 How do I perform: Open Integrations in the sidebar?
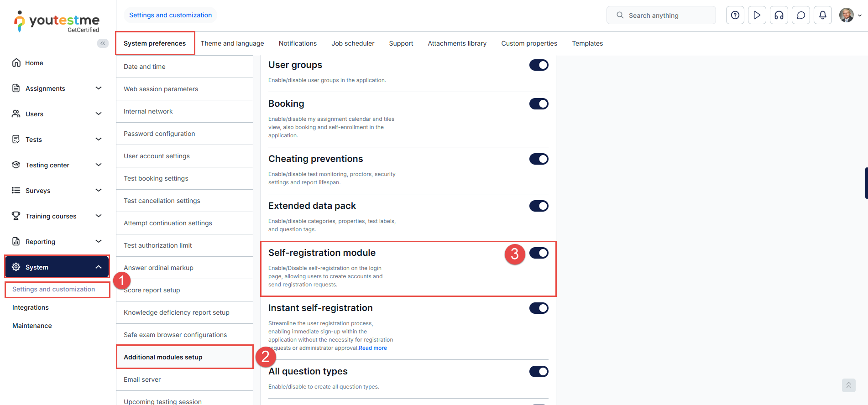pos(31,307)
